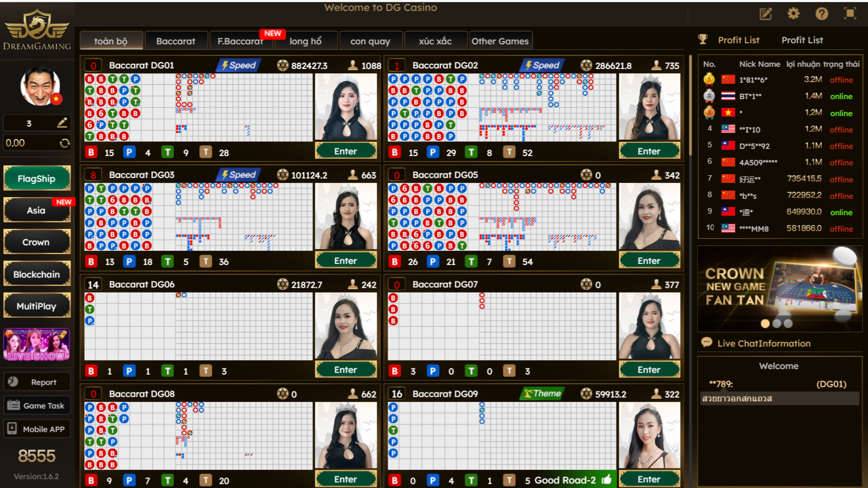Click the Good Road thumbs-up icon

[606, 480]
